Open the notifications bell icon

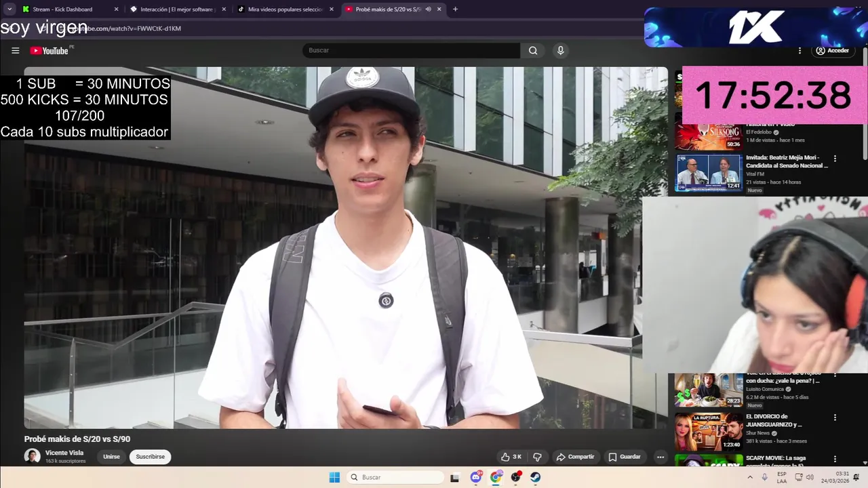coord(856,477)
